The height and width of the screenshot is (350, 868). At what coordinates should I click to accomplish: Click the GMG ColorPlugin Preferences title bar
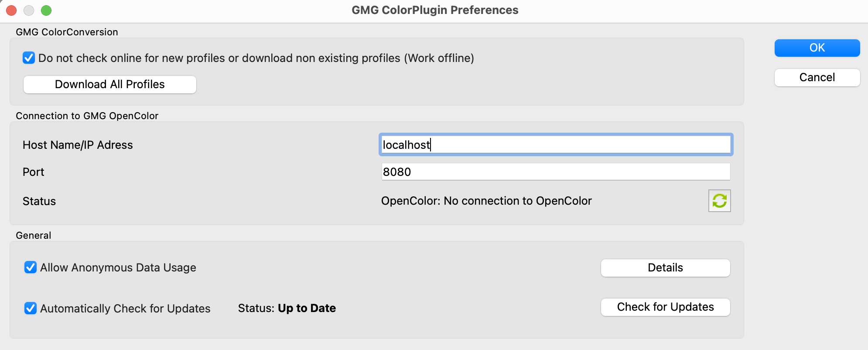click(x=435, y=10)
